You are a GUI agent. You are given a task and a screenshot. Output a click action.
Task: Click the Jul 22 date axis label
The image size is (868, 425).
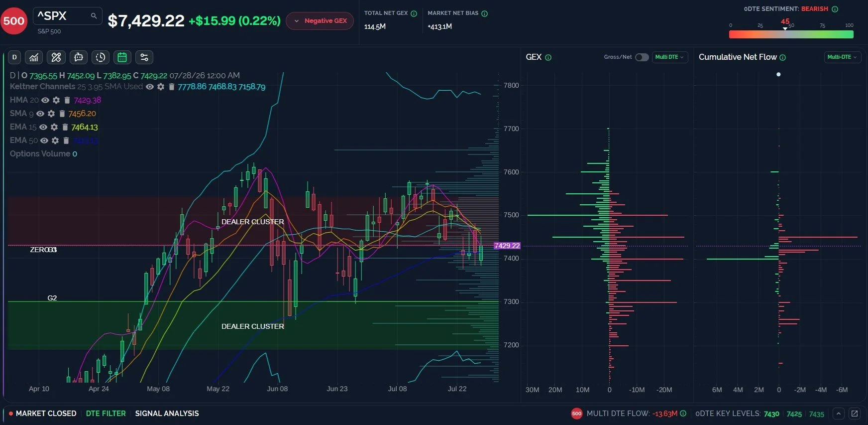coord(457,389)
